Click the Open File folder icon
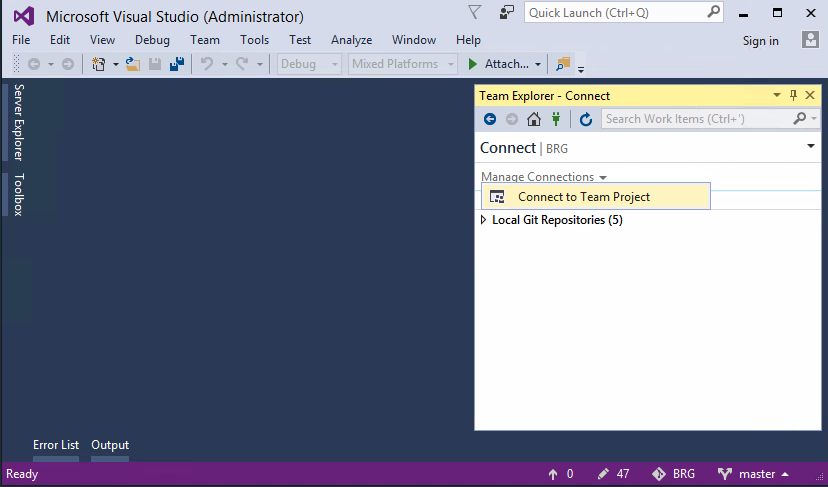The width and height of the screenshot is (828, 487). pyautogui.click(x=133, y=64)
